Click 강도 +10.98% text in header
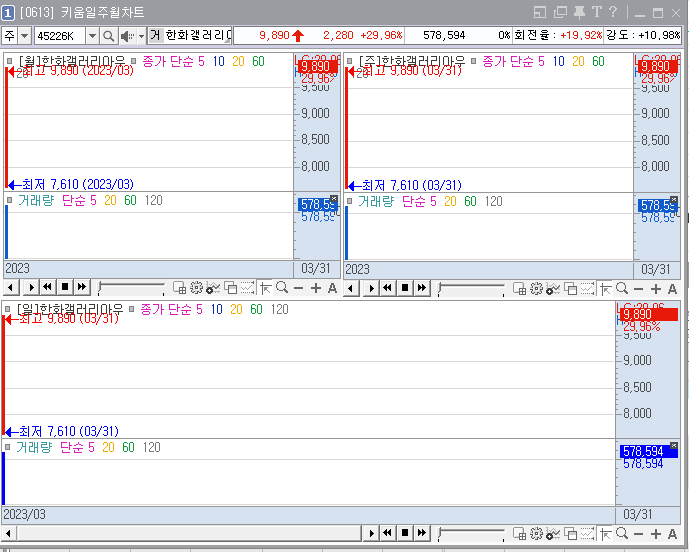Viewport: 689px width, 552px height. coord(643,35)
